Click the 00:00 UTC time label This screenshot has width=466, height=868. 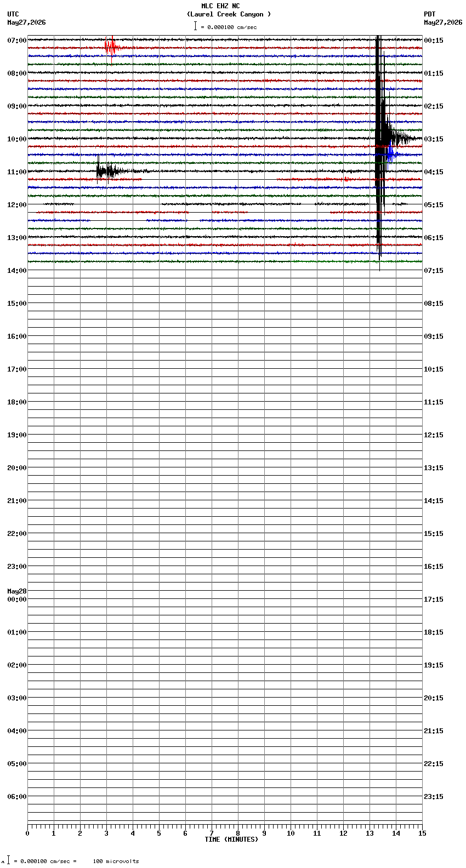[x=16, y=599]
